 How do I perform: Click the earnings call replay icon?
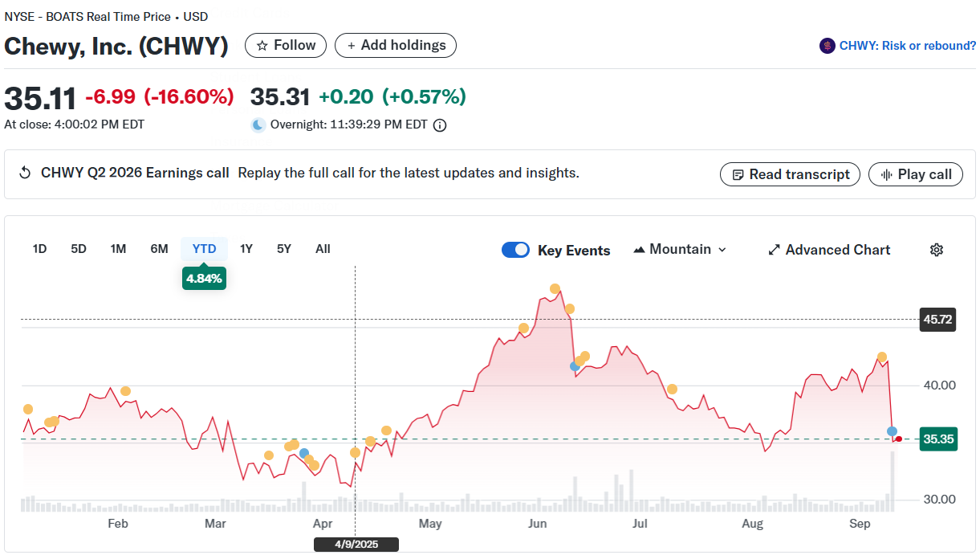25,173
